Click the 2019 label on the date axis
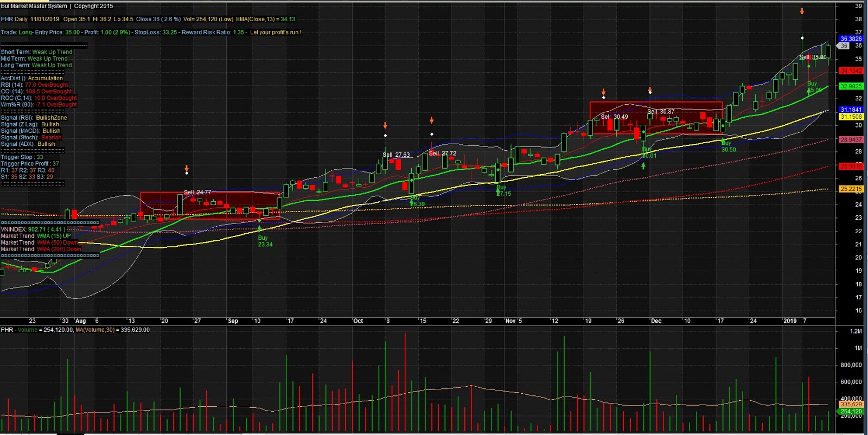The height and width of the screenshot is (435, 868). (x=790, y=321)
